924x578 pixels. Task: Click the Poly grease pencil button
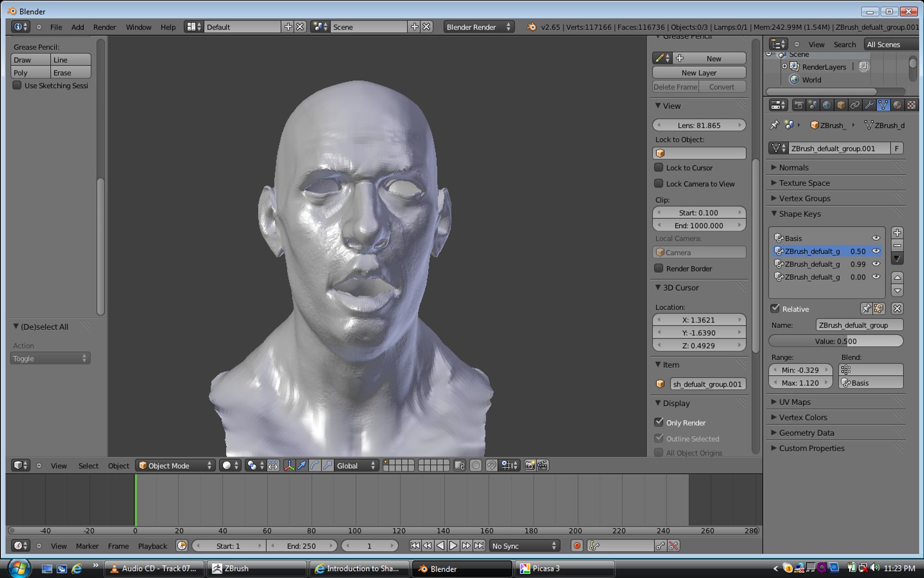[x=30, y=73]
